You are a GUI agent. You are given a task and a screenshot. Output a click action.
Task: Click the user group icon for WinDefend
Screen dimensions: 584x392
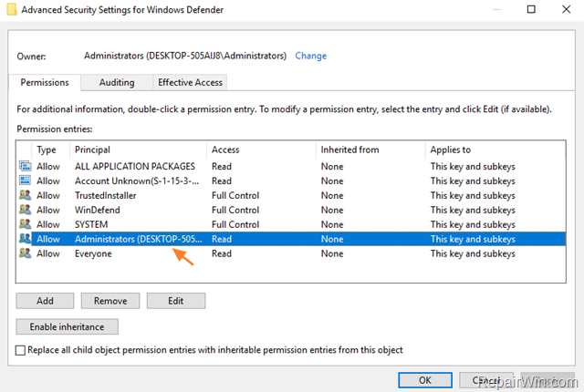[25, 210]
